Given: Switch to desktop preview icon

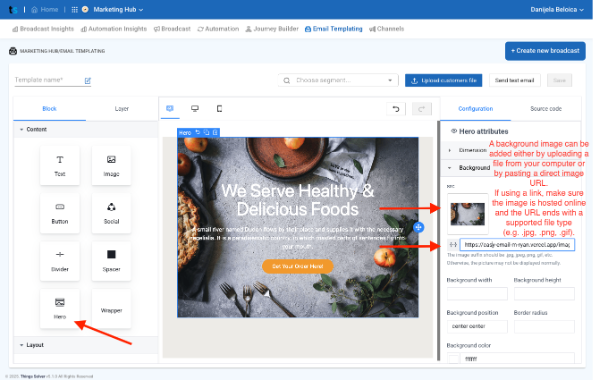Looking at the screenshot, I should [195, 109].
